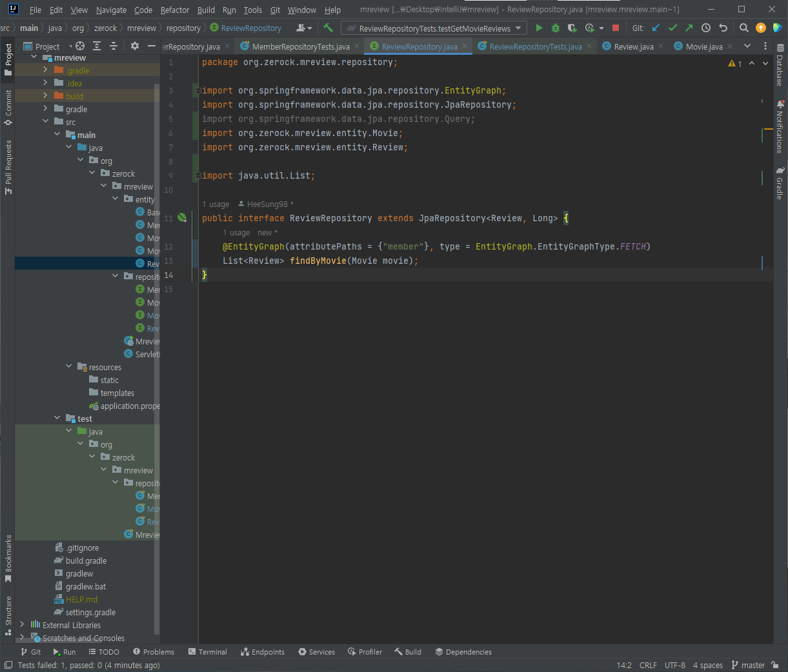Toggle the Project tool window sidebar button
Viewport: 788px width, 672px height.
click(8, 60)
